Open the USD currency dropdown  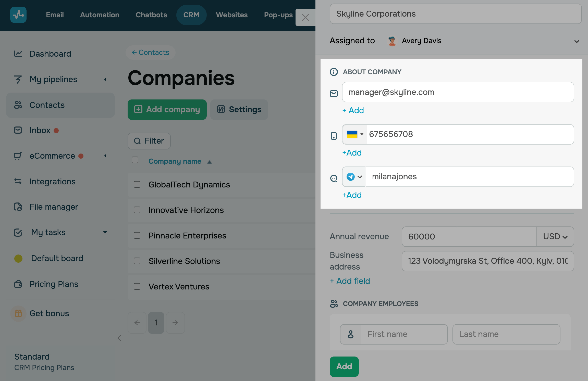[x=555, y=237]
